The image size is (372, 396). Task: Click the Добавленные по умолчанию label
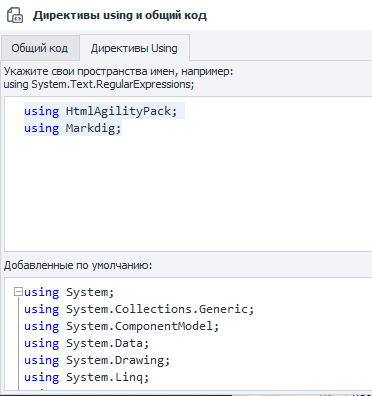pos(78,265)
